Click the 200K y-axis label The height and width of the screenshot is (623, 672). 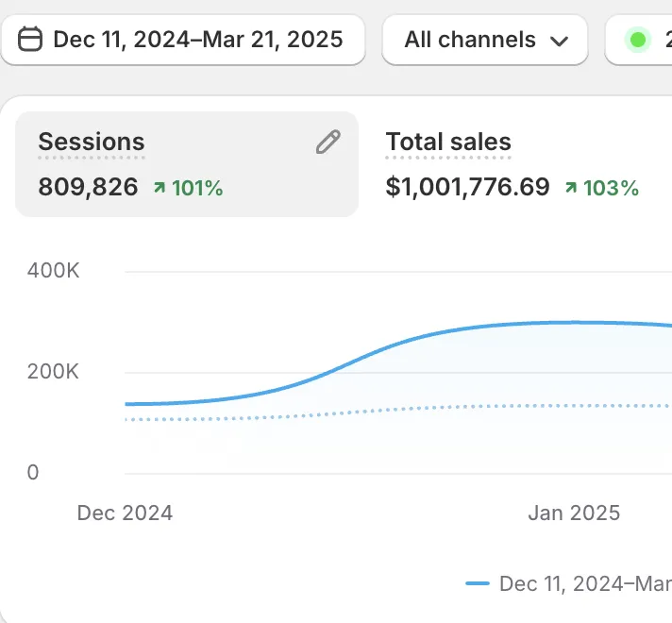tap(53, 371)
